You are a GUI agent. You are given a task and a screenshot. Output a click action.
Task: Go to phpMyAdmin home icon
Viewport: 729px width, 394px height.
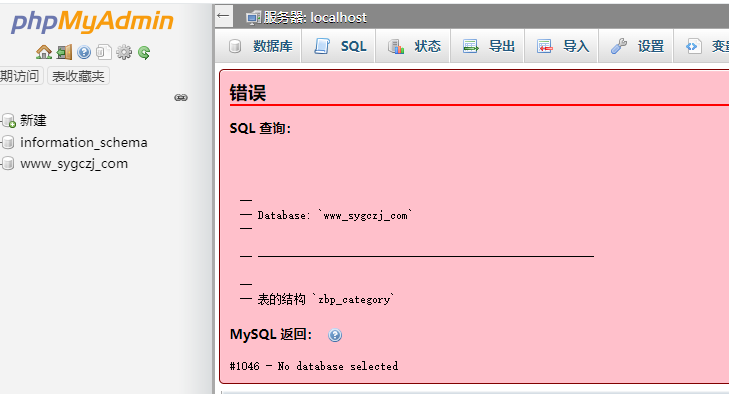pos(44,52)
